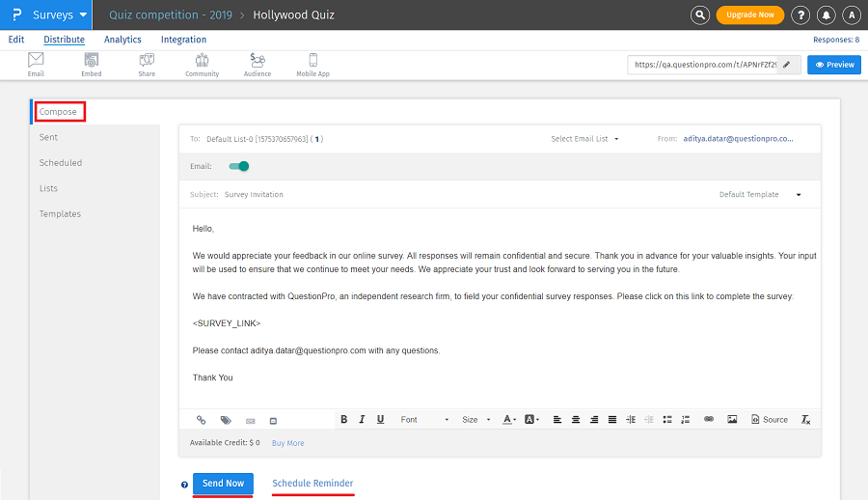The image size is (868, 500).
Task: Click the Send Now button
Action: pyautogui.click(x=223, y=484)
